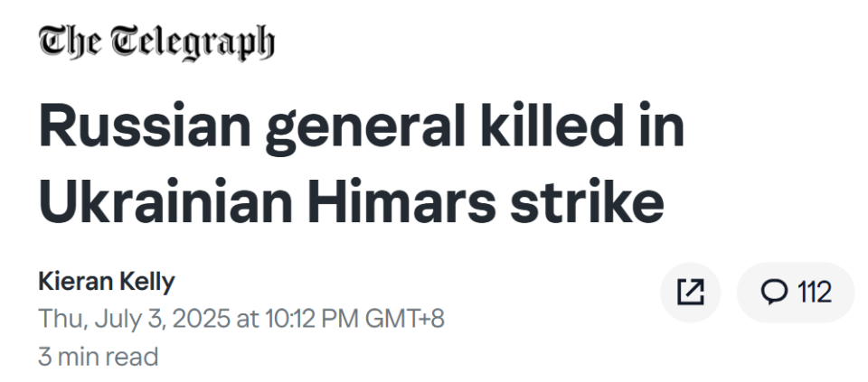868x382 pixels.
Task: Click headline line 'Ukrainian Himars strike'
Action: pos(351,201)
